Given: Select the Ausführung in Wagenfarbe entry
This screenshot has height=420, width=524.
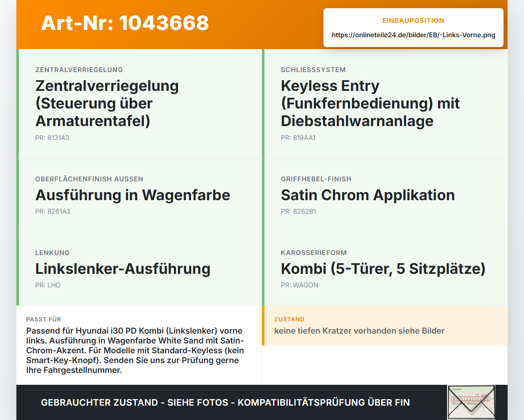Looking at the screenshot, I should (139, 195).
